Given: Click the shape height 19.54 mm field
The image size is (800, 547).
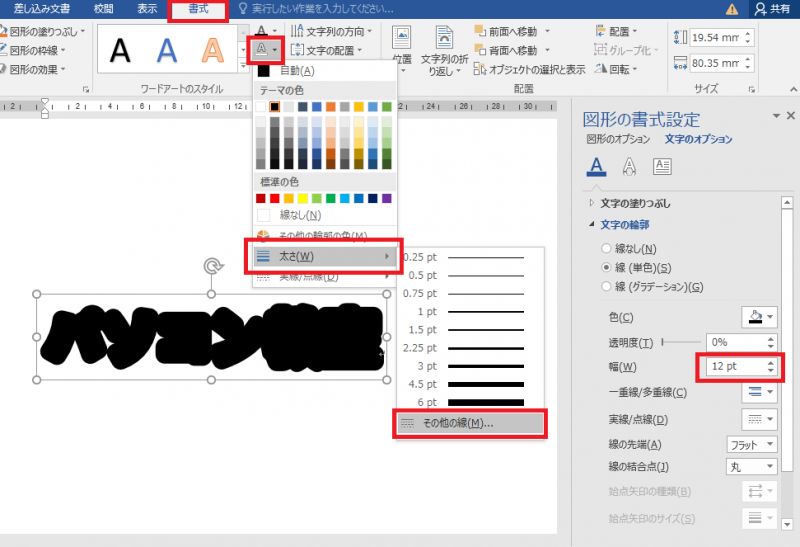Looking at the screenshot, I should point(715,37).
